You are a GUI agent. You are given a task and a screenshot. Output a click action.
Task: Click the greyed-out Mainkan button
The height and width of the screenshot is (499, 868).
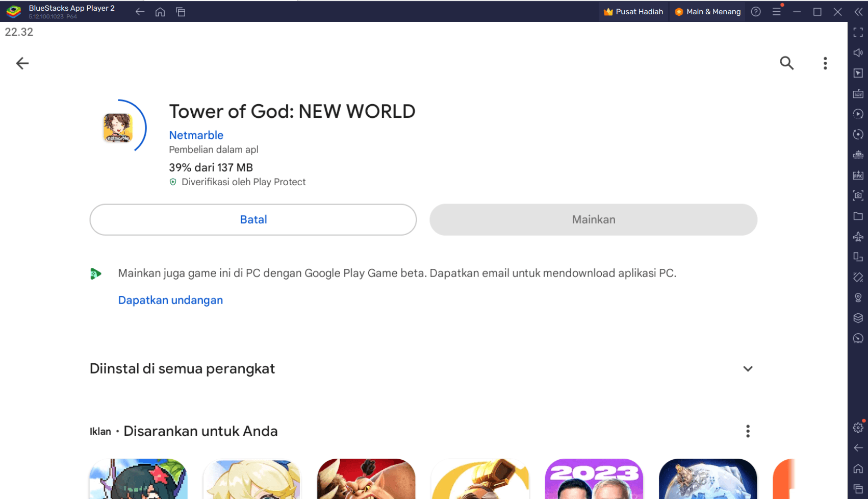pyautogui.click(x=593, y=219)
